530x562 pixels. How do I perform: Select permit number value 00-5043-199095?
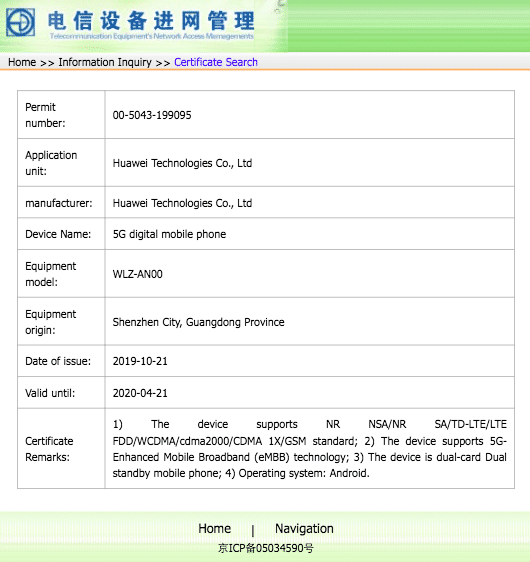[152, 115]
